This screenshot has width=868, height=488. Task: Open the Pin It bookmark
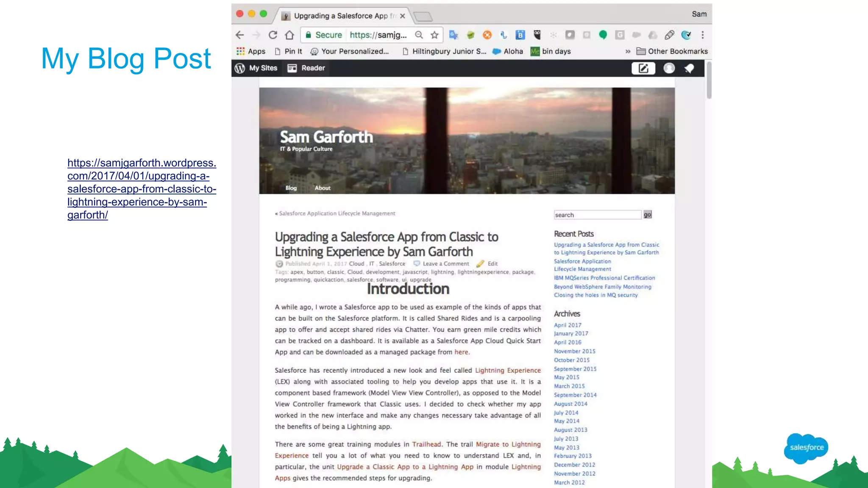coord(289,51)
